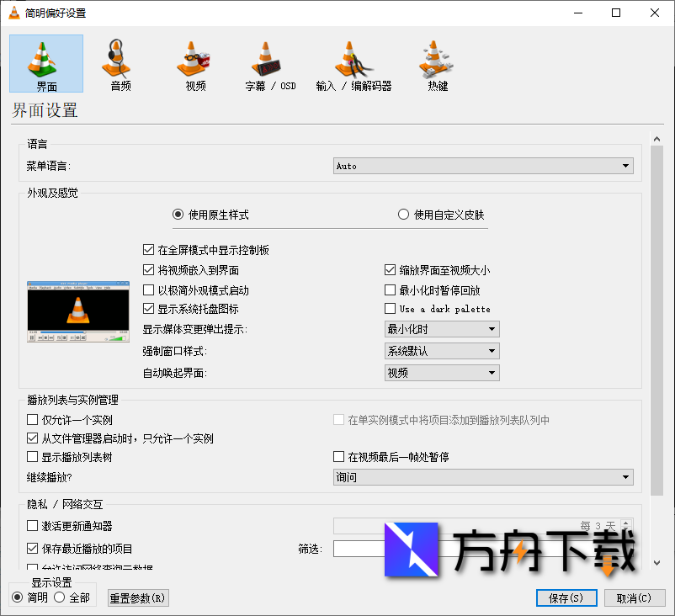Viewport: 675px width, 616px height.
Task: Disable 显示系统托盘图标 checkbox
Action: click(149, 307)
